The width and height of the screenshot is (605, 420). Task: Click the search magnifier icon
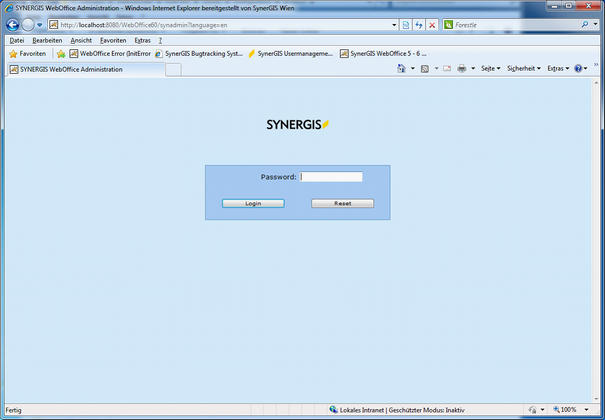(585, 25)
